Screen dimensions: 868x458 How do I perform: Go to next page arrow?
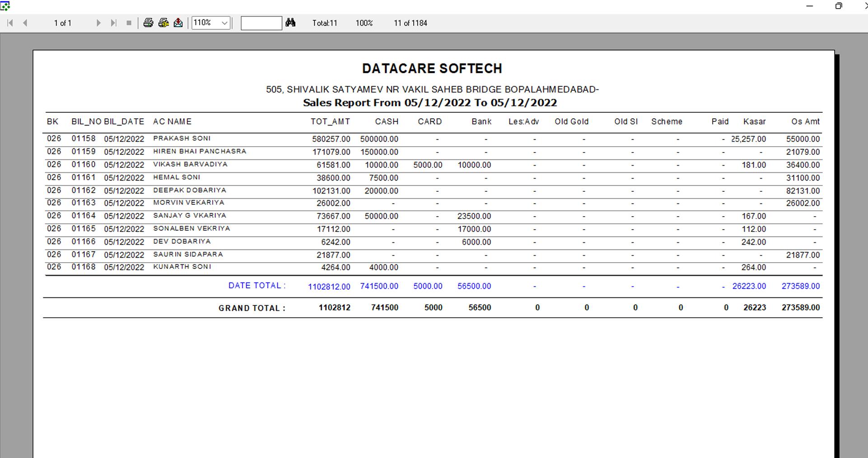tap(98, 23)
